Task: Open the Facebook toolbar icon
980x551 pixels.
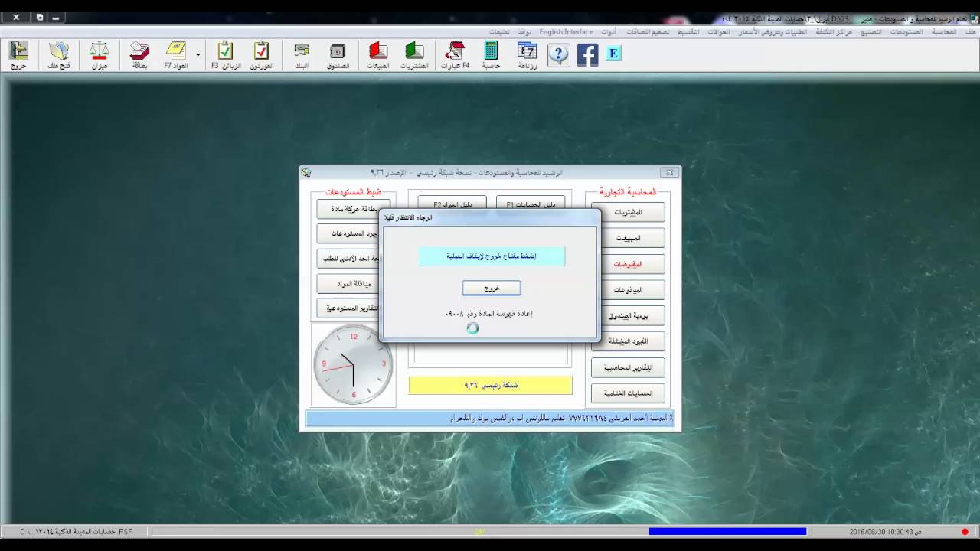Action: (x=587, y=55)
